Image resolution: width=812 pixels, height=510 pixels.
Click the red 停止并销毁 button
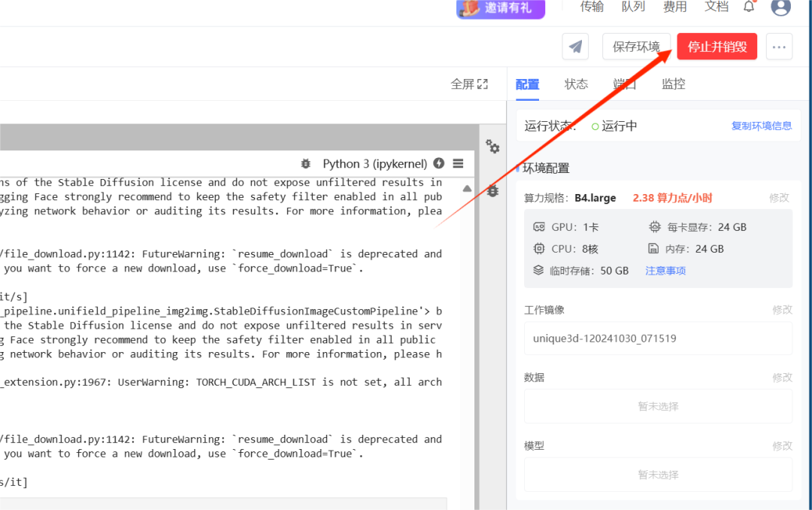coord(717,47)
